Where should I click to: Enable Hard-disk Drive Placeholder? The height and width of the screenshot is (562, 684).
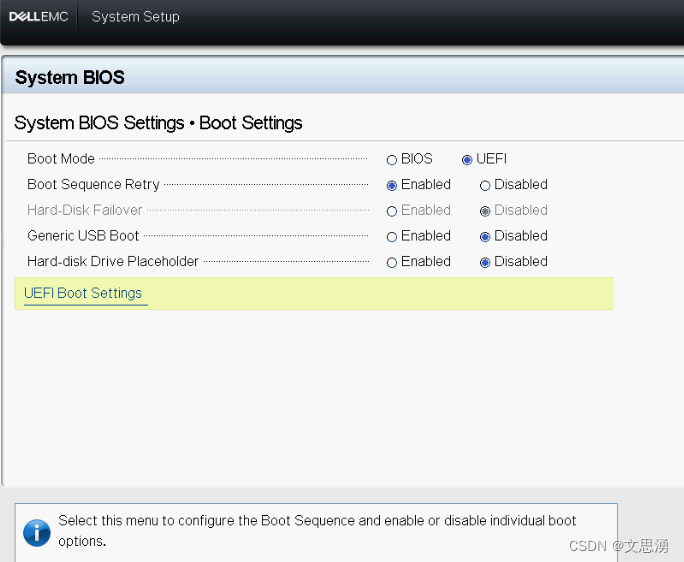pyautogui.click(x=392, y=262)
